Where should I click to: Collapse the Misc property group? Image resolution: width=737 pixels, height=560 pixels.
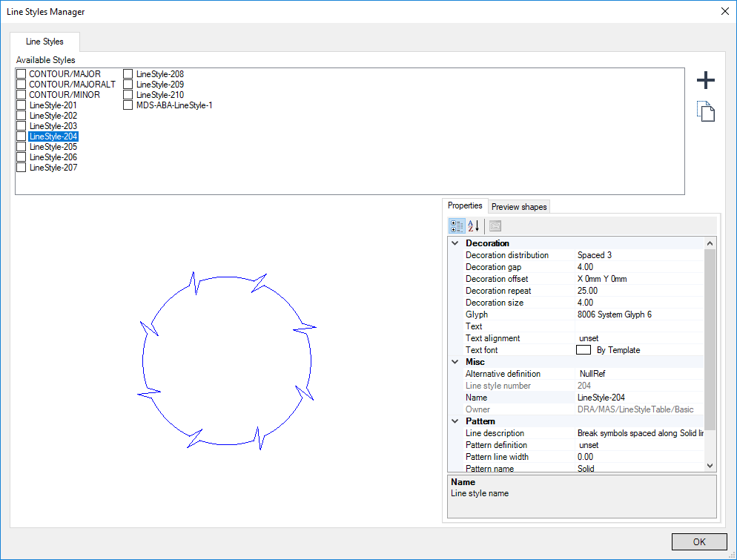455,362
